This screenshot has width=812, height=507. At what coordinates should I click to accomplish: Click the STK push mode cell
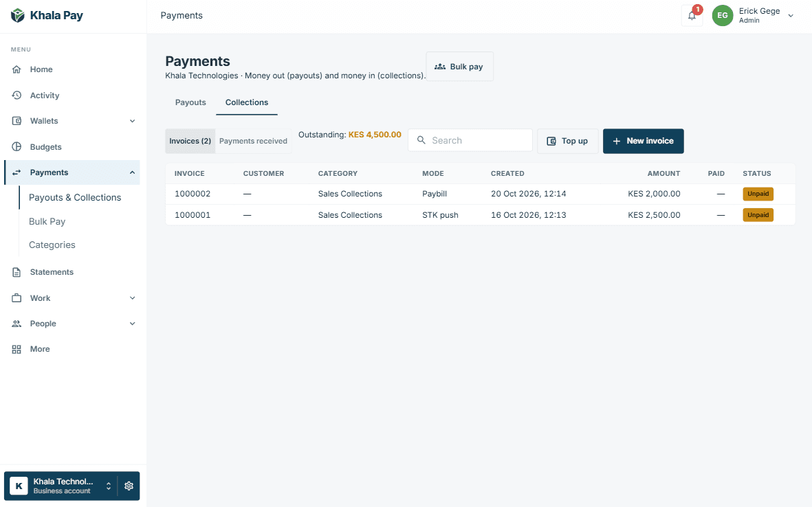[440, 215]
